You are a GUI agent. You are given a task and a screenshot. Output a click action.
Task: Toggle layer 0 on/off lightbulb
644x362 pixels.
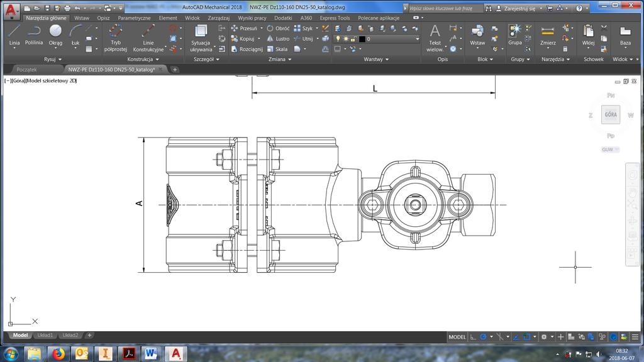338,39
